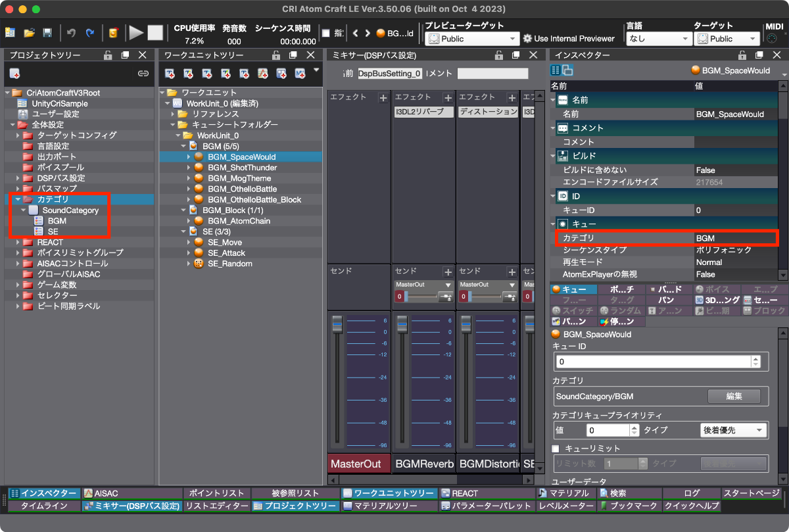Image resolution: width=789 pixels, height=532 pixels.
Task: Open the 後着優先 priority type dropdown
Action: [733, 430]
